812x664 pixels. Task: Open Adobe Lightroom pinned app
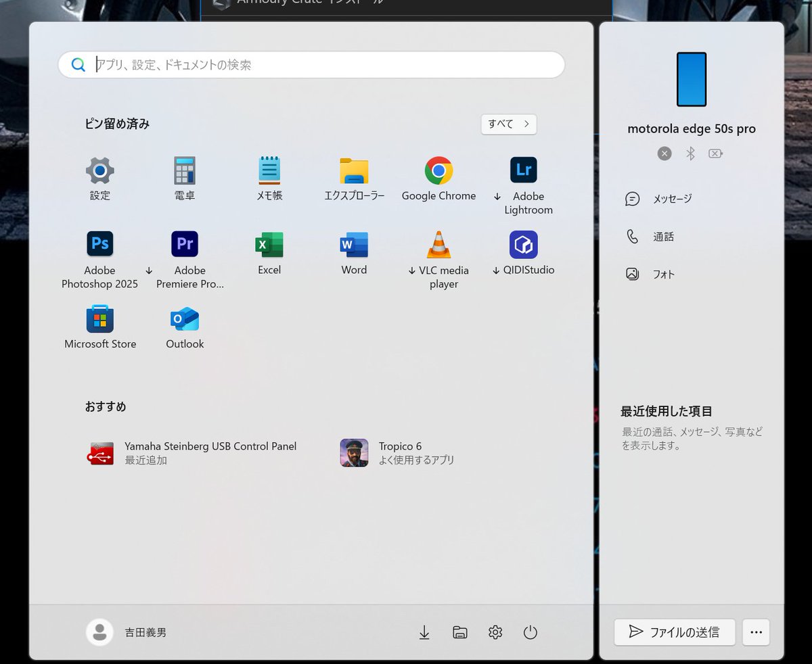click(523, 185)
